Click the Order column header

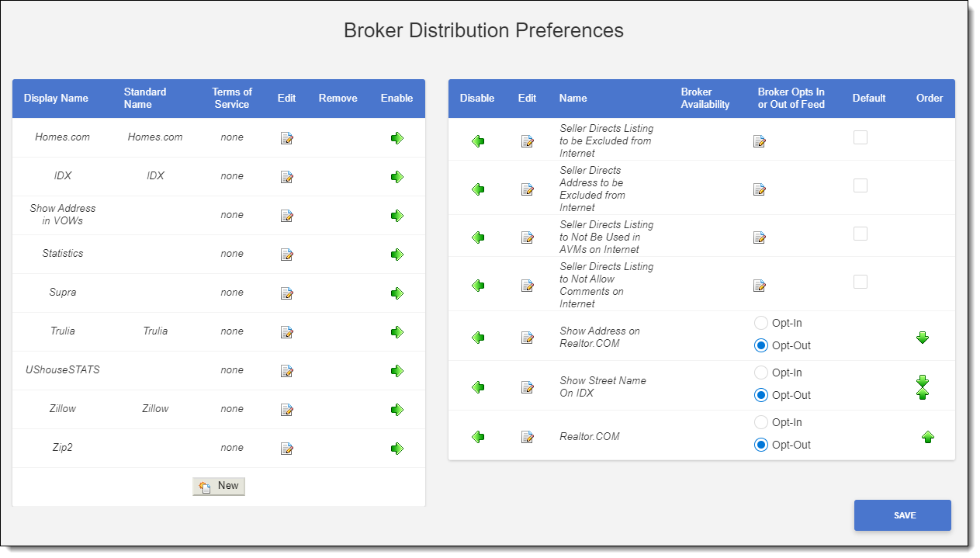930,99
